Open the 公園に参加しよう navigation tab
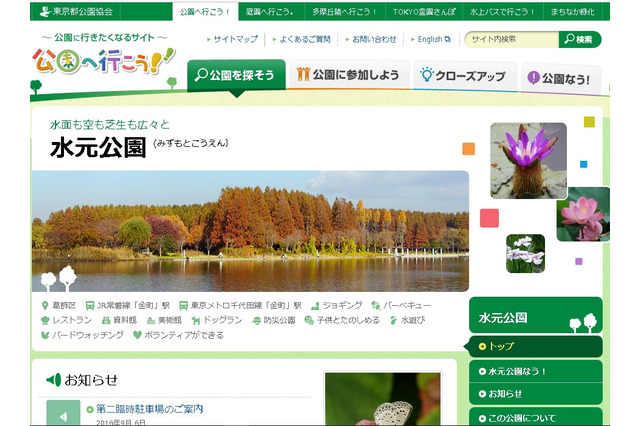 click(x=349, y=75)
